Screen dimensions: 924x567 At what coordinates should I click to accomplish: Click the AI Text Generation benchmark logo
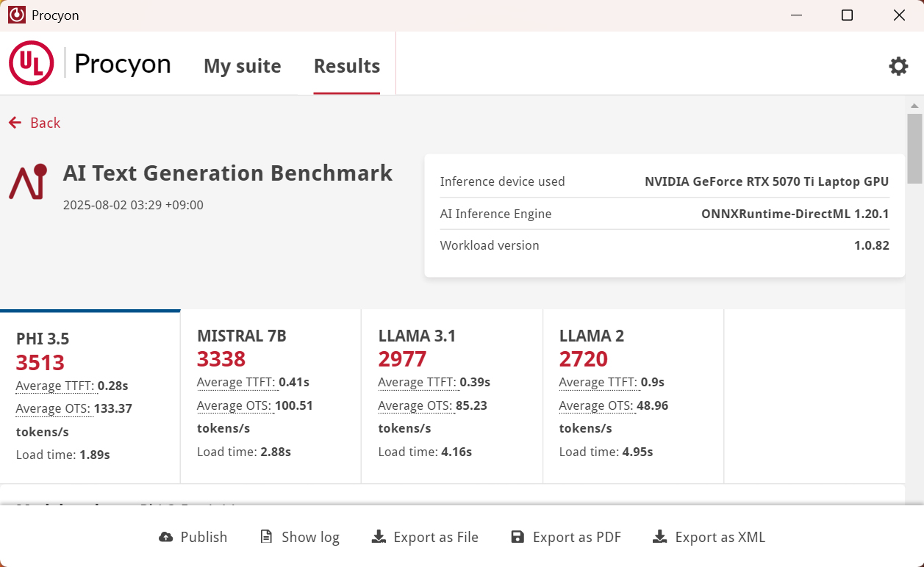(27, 181)
